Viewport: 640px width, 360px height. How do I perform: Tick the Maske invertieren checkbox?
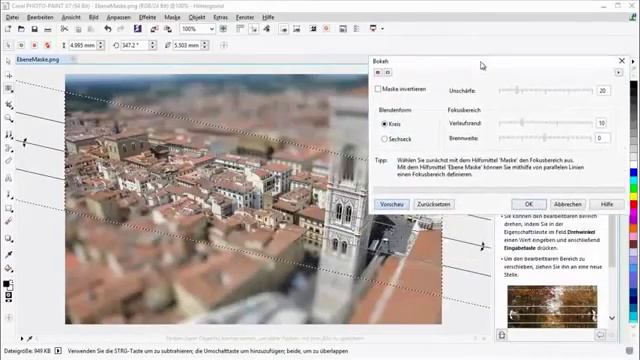[378, 89]
